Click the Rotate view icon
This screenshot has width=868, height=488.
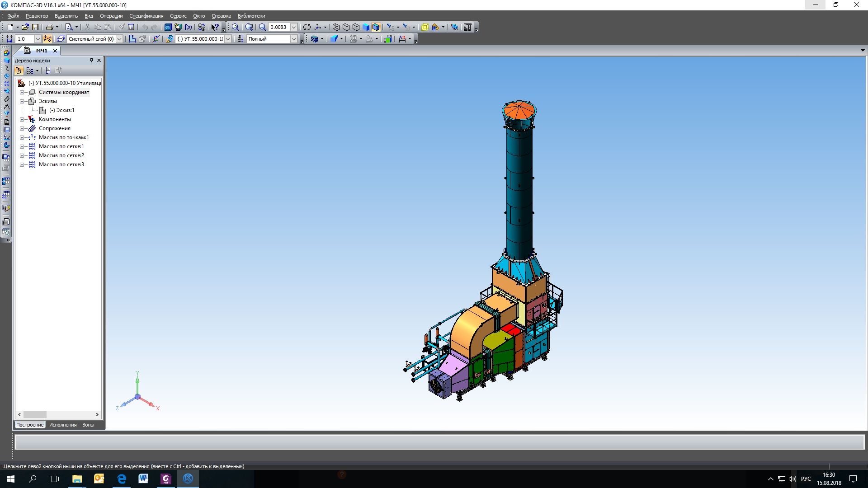coord(307,27)
